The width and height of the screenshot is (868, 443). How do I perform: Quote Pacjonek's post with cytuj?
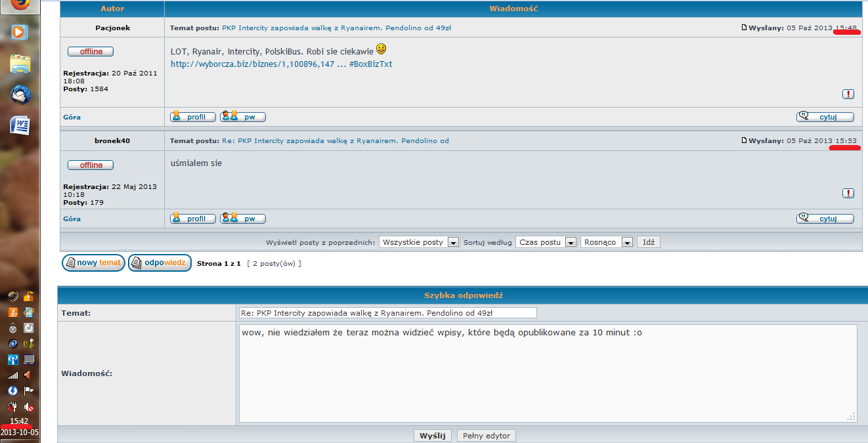[x=825, y=117]
